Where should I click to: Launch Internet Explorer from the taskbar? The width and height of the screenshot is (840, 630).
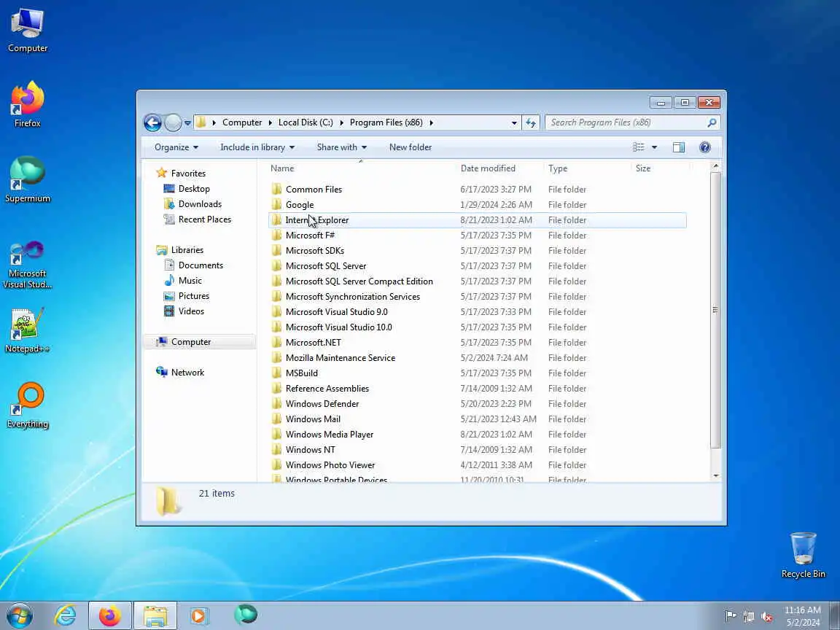[66, 615]
